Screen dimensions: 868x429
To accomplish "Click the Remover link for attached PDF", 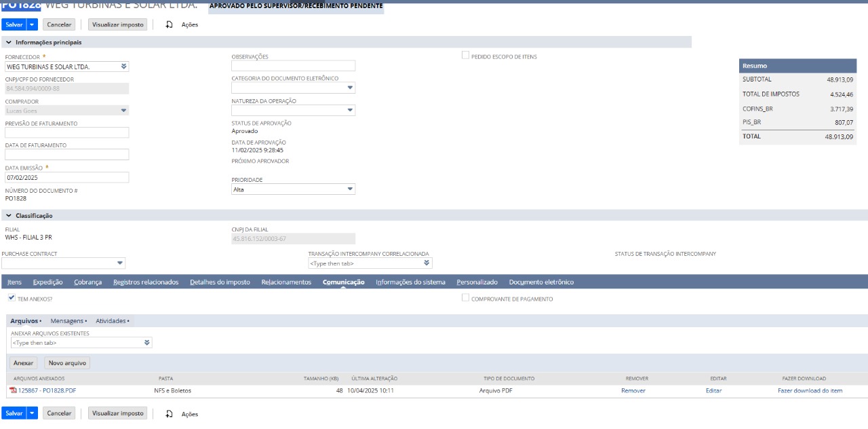I will (633, 390).
